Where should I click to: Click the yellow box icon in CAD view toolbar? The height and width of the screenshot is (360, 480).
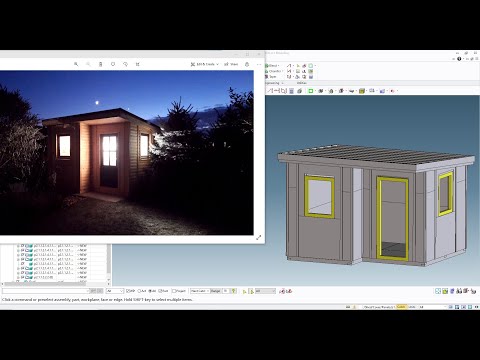click(x=362, y=91)
